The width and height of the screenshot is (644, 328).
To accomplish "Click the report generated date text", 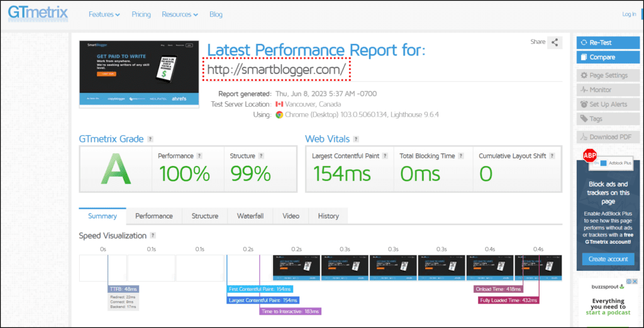I will (x=326, y=94).
